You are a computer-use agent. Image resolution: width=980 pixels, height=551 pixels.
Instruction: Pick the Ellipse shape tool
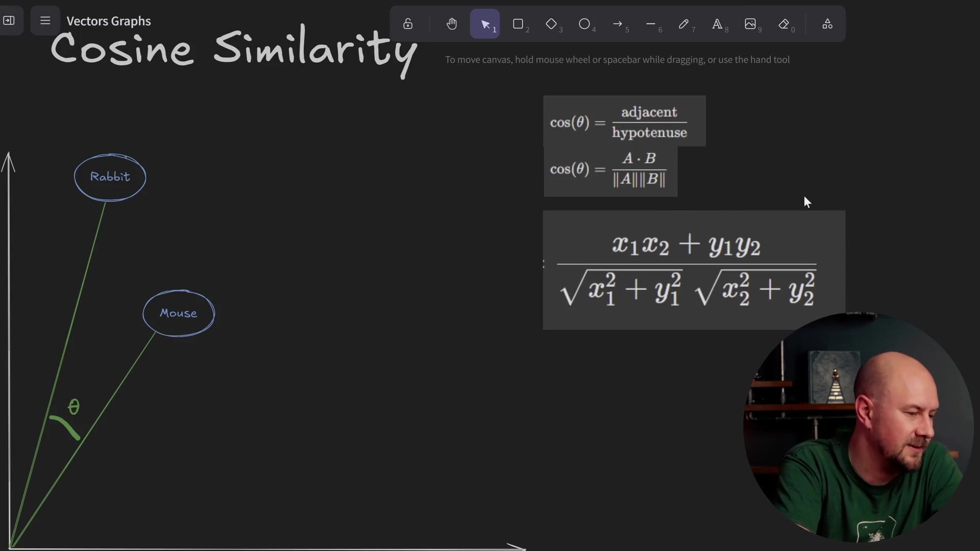(x=584, y=24)
